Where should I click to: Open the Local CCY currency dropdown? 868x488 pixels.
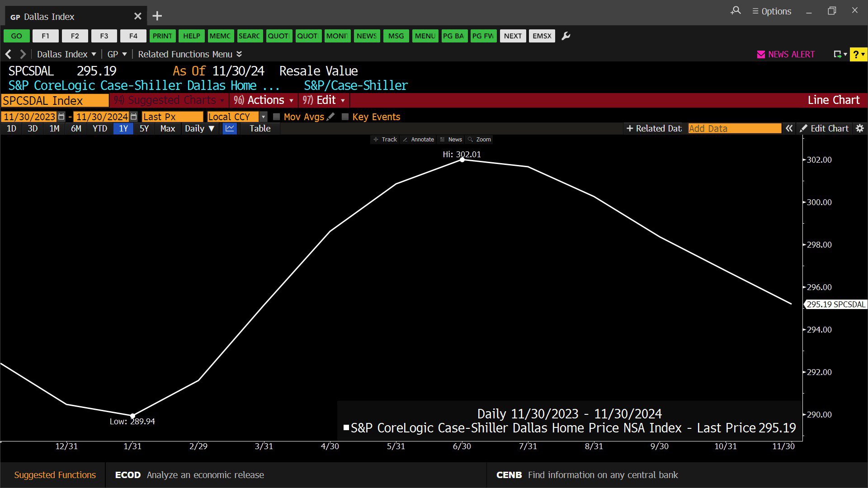pos(263,117)
